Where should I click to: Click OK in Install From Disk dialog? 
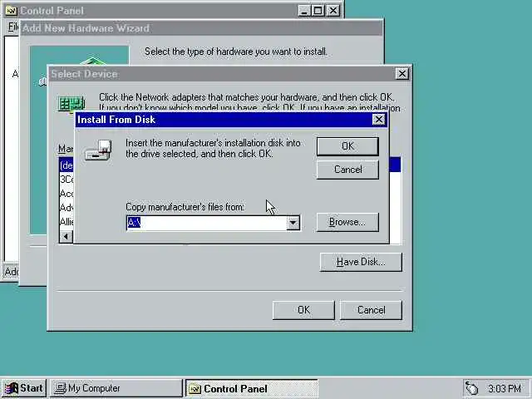tap(347, 146)
